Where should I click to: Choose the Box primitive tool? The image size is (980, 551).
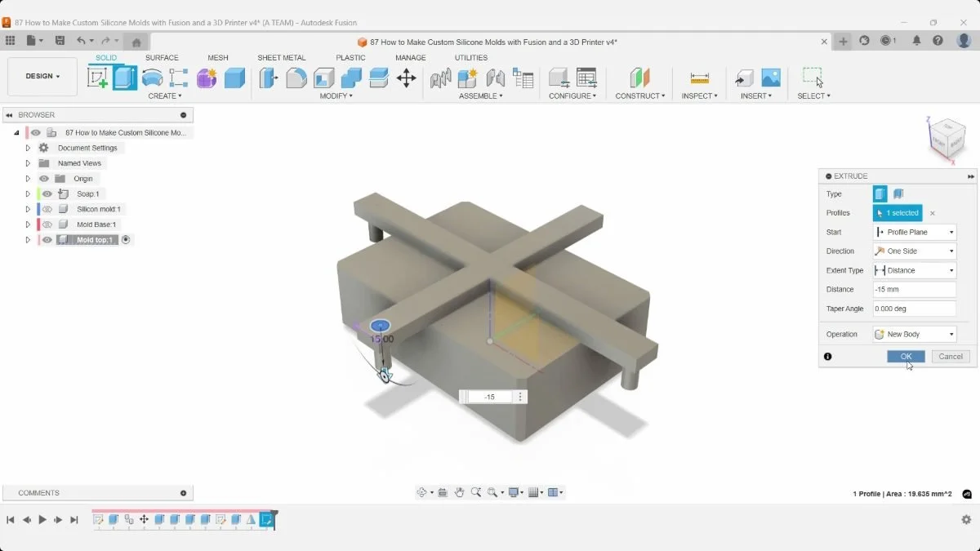234,78
